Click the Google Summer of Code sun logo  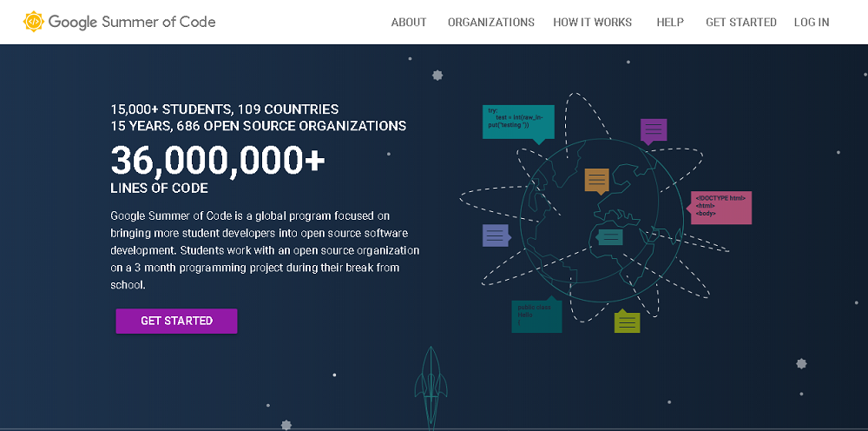[34, 22]
